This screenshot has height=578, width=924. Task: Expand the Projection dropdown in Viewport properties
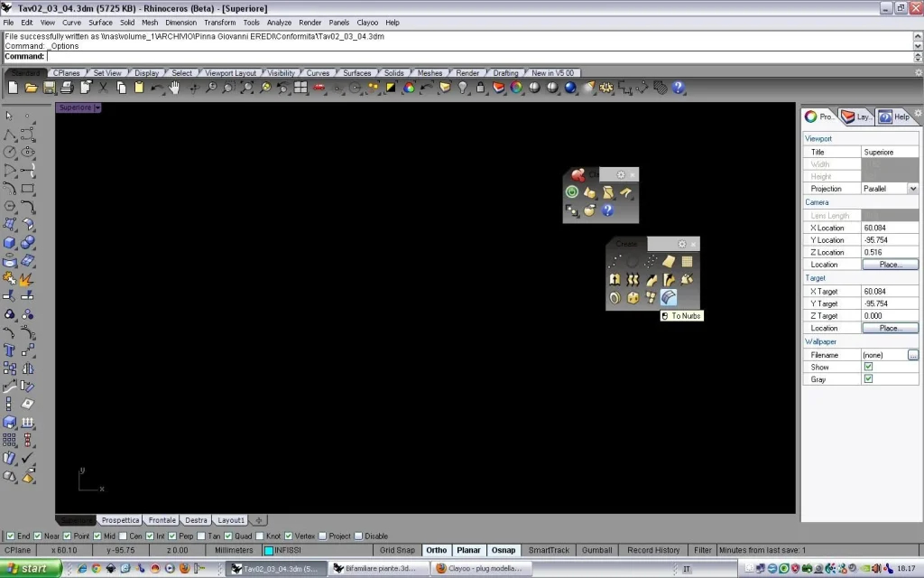(912, 189)
